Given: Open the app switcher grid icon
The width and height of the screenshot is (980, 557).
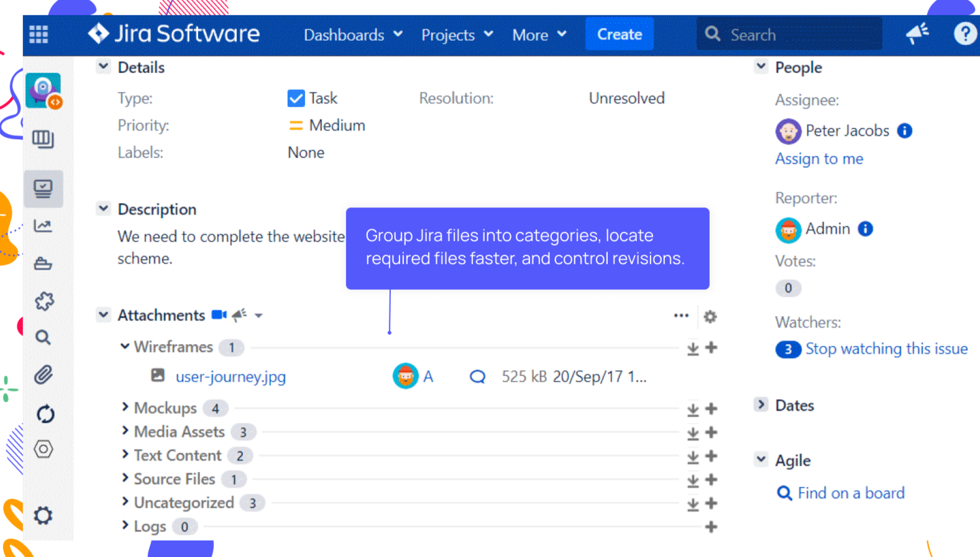Looking at the screenshot, I should 39,34.
